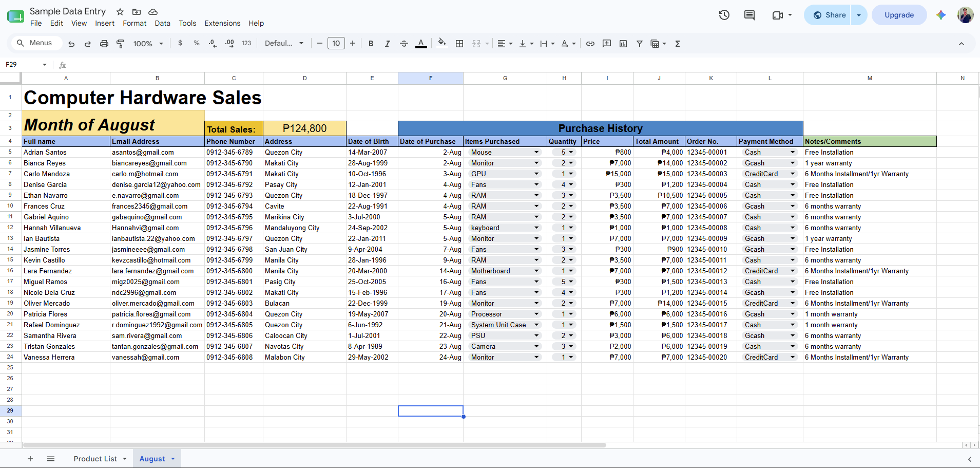
Task: Toggle bold formatting
Action: click(371, 44)
